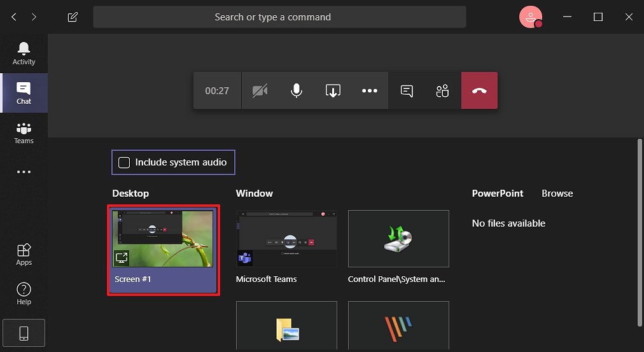Open Apps store in sidebar

(x=24, y=254)
